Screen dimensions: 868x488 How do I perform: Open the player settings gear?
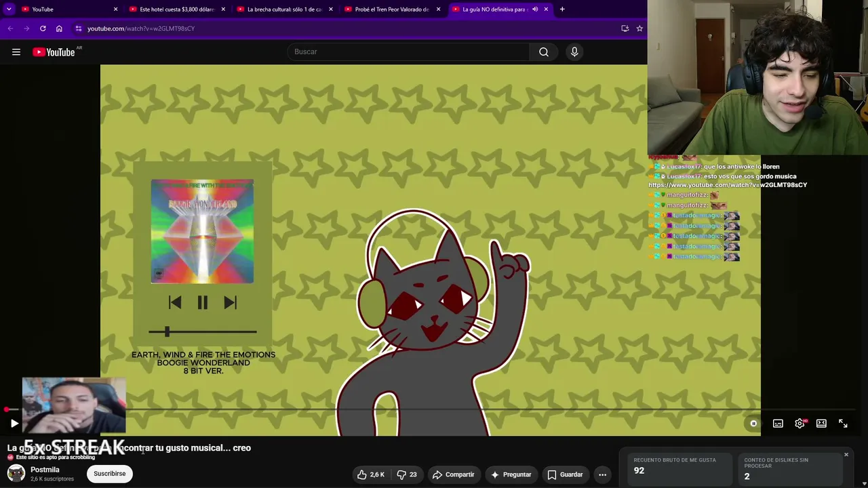[x=800, y=424]
